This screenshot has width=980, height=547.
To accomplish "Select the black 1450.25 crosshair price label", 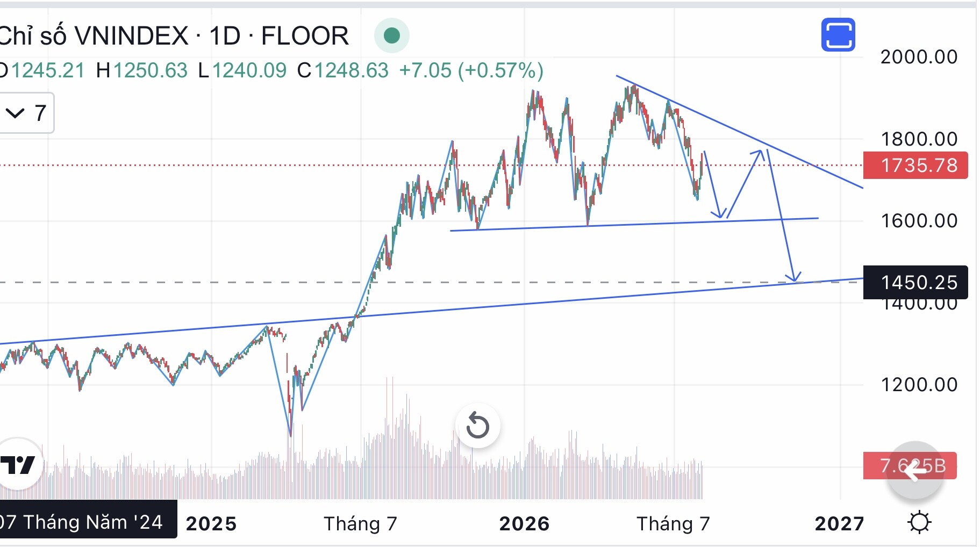I will pos(915,282).
